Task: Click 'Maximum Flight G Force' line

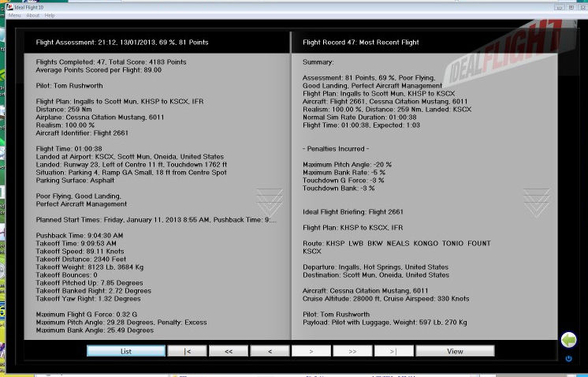Action: [87, 315]
